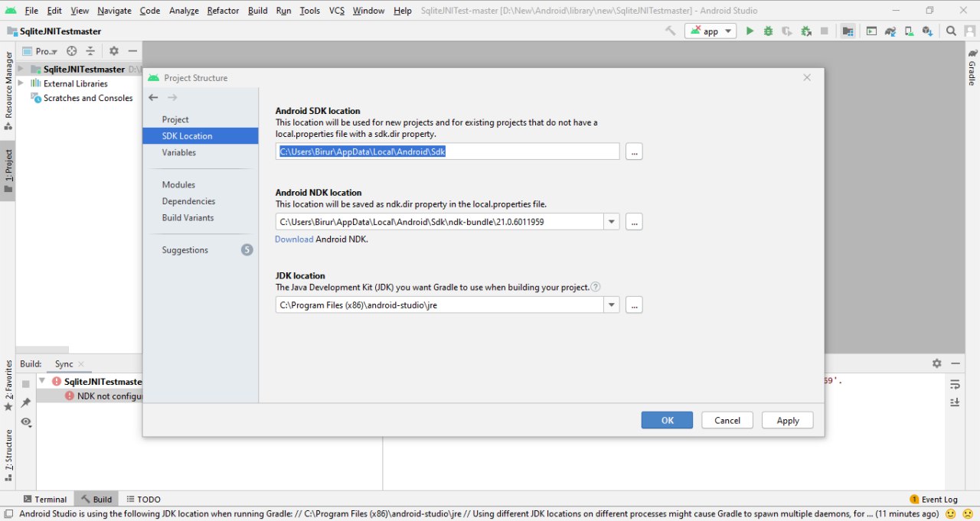Sync project with Gradle files icon
This screenshot has height=521, width=980.
tap(890, 31)
